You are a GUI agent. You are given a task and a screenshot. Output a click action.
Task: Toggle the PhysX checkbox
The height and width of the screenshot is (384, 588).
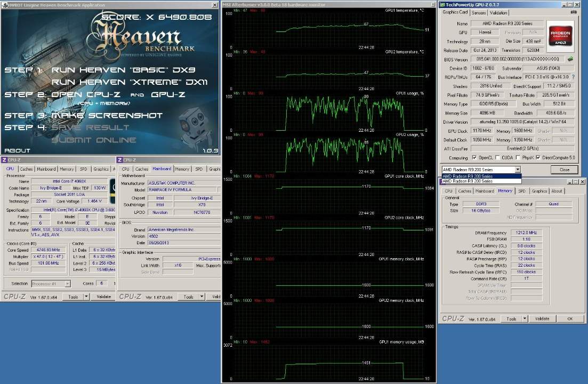(x=518, y=157)
